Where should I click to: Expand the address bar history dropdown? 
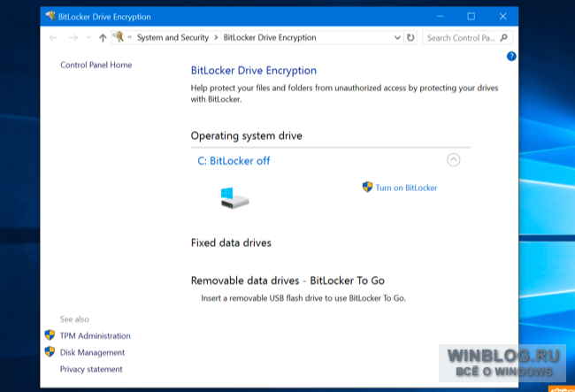(x=397, y=37)
